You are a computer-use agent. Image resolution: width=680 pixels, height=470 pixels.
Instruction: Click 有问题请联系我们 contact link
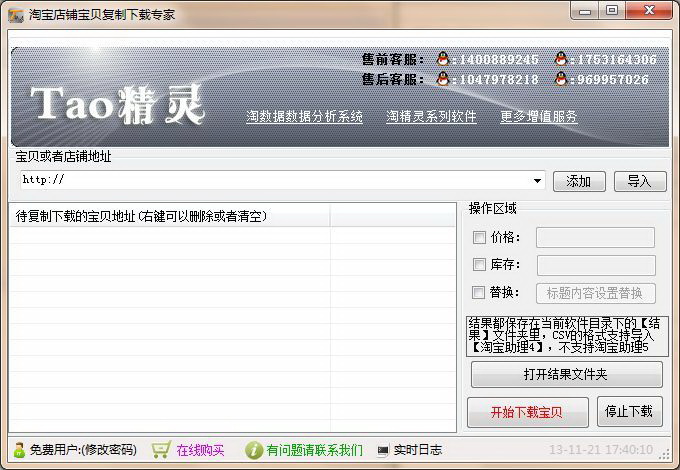(314, 450)
